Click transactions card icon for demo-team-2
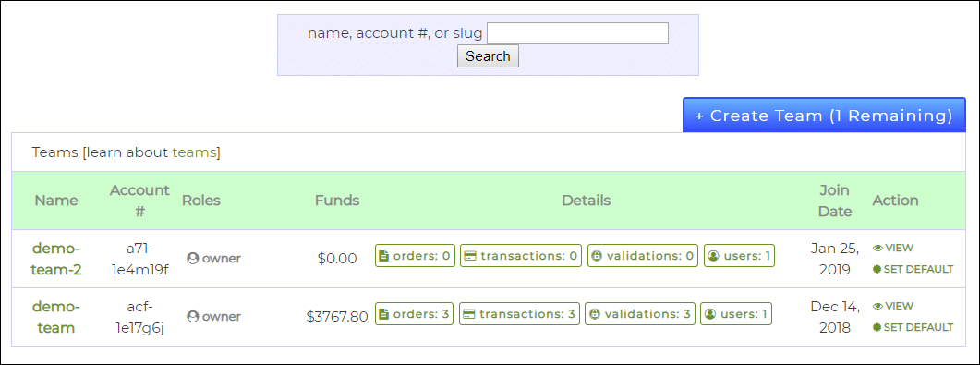Viewport: 980px width, 365px height. [x=471, y=256]
